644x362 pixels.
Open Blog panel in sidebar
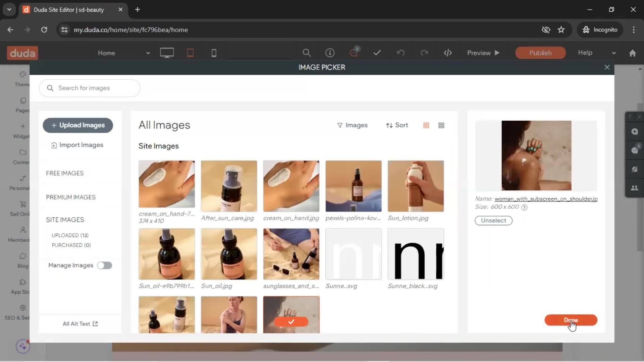pos(23,260)
